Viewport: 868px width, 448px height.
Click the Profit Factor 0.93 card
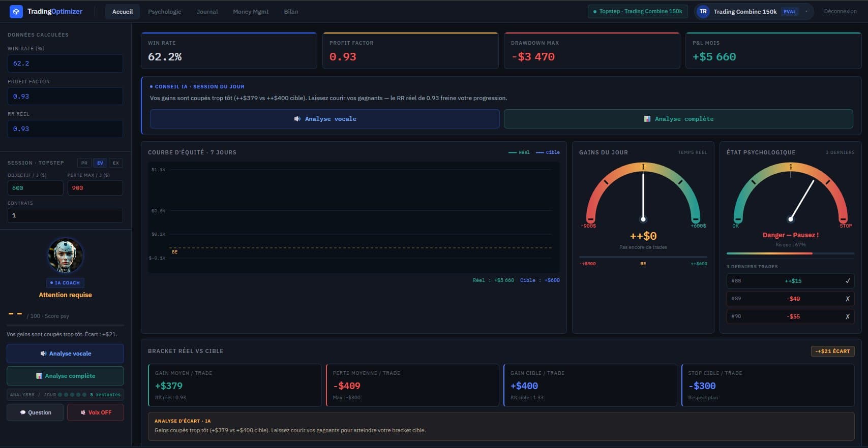410,51
